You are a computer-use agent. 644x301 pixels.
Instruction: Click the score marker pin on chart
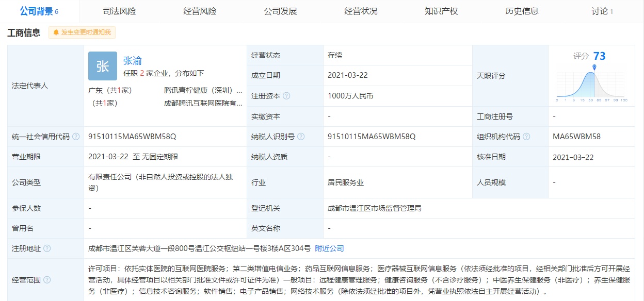[x=594, y=68]
